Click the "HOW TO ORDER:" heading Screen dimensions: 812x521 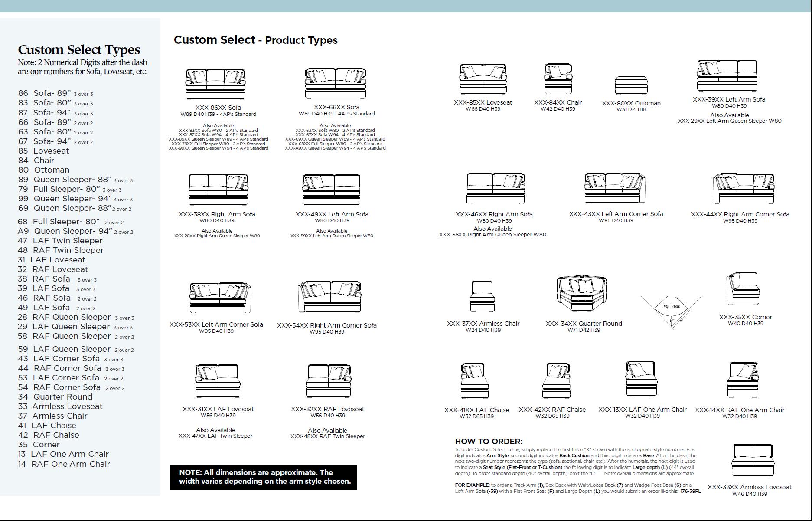tap(489, 441)
